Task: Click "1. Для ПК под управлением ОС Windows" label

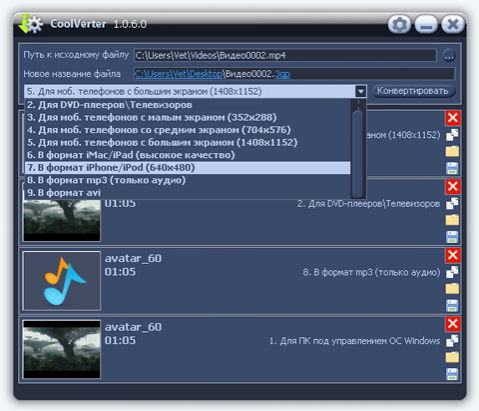Action: point(355,341)
